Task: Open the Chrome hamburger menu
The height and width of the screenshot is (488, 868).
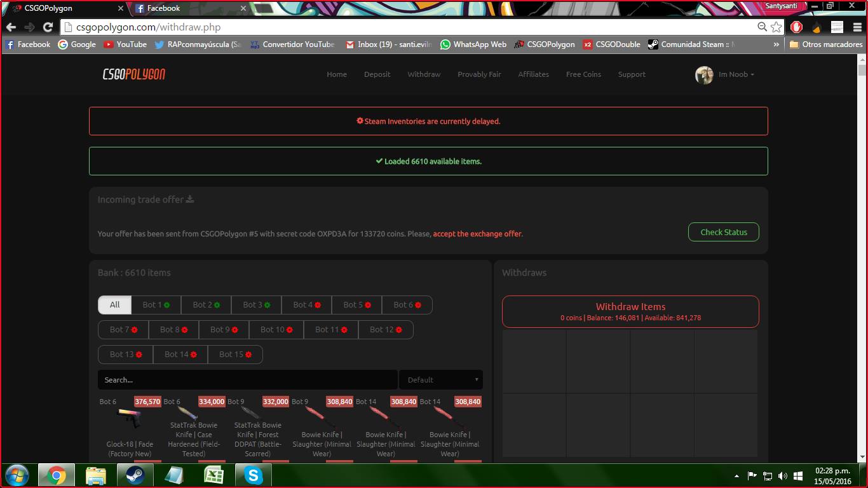Action: pos(858,27)
